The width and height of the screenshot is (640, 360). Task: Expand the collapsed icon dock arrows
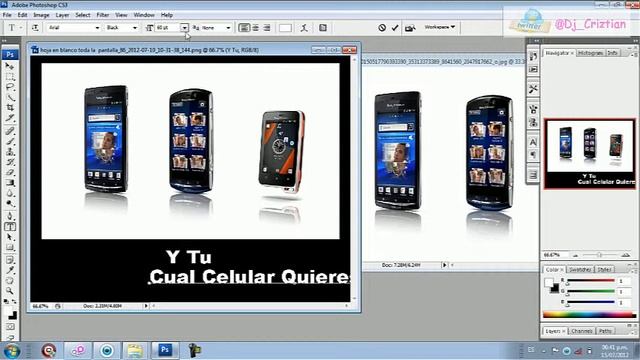536,41
